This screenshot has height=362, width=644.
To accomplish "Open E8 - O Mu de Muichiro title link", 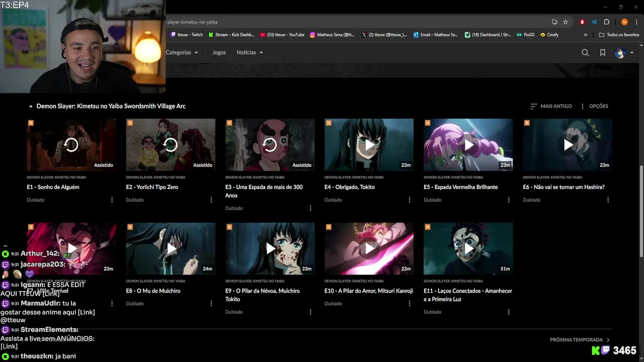I will (153, 291).
